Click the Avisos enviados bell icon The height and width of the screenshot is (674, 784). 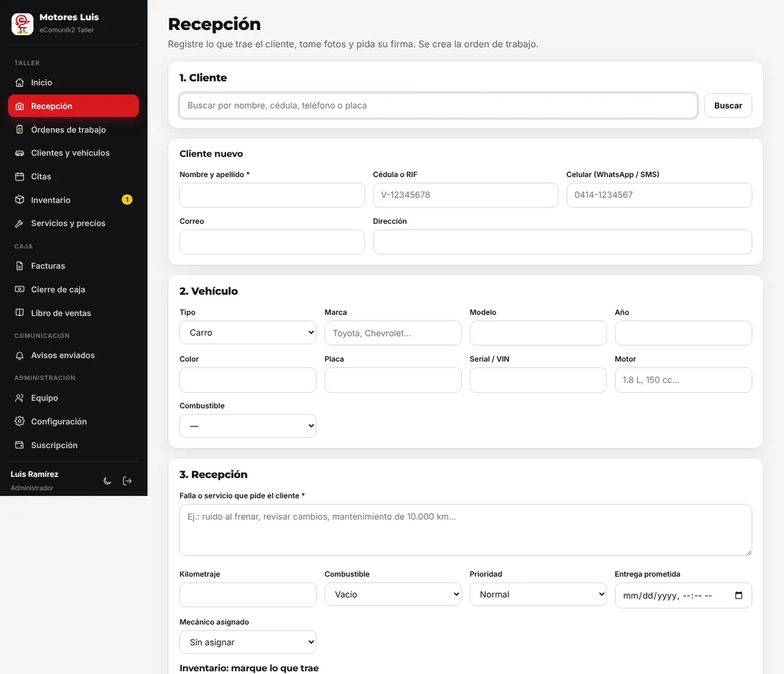pyautogui.click(x=20, y=355)
